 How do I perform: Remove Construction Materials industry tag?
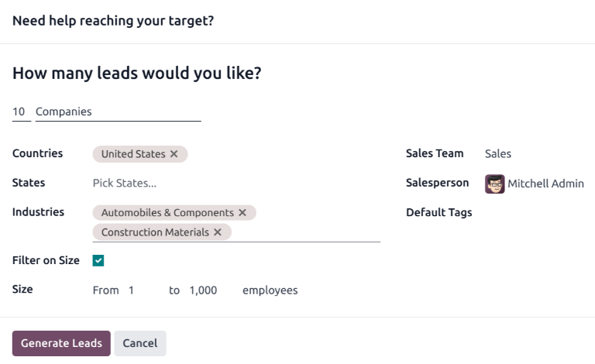[x=218, y=232]
